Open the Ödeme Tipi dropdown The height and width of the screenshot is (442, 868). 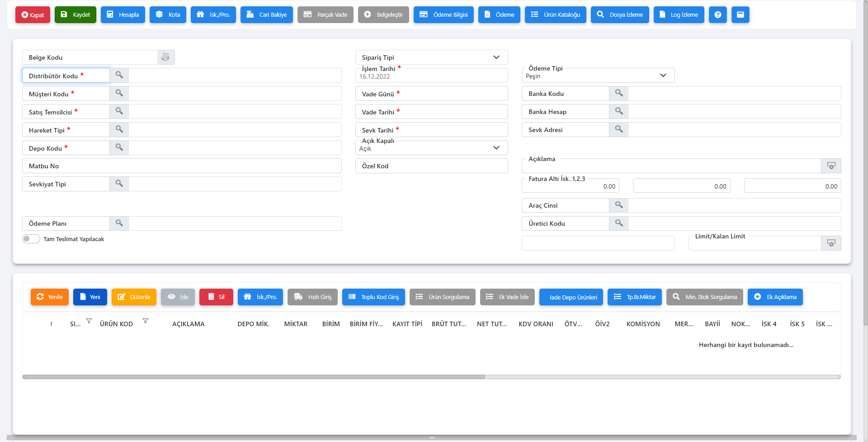point(663,76)
